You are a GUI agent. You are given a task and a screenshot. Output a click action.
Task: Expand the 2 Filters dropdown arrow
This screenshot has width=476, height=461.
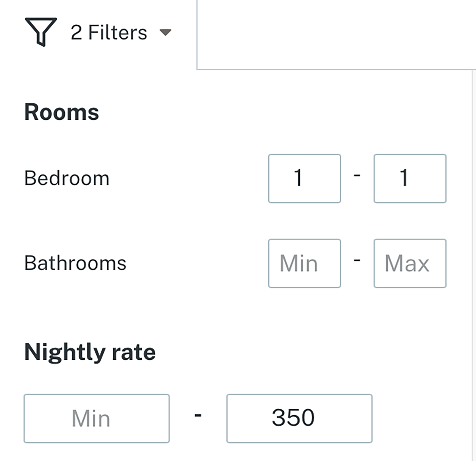tap(165, 32)
